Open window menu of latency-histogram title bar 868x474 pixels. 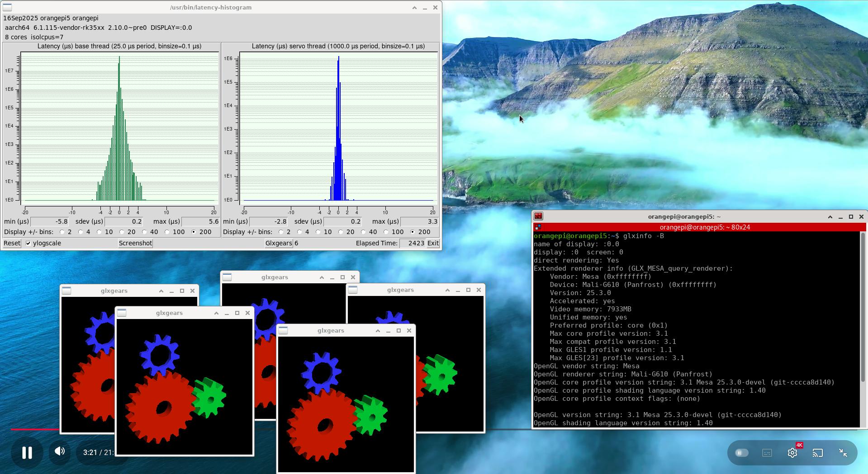pyautogui.click(x=8, y=8)
